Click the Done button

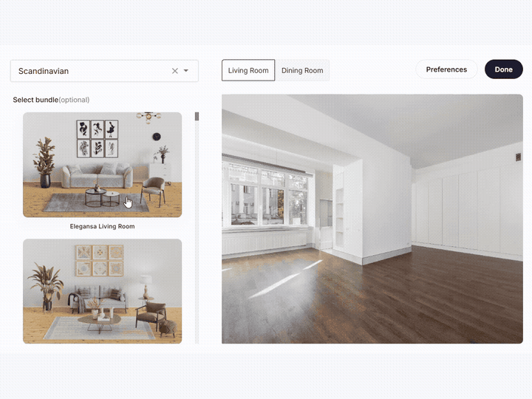(x=503, y=69)
